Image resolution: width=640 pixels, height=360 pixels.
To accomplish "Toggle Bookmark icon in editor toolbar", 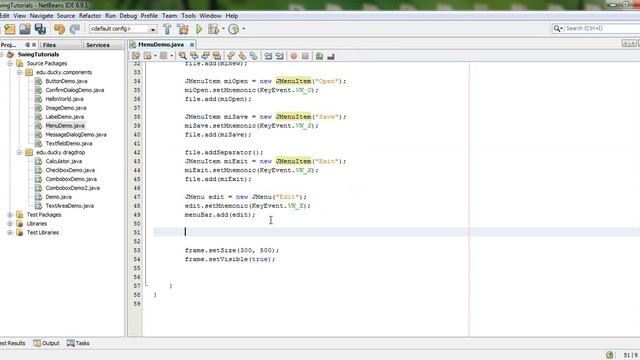I will click(x=253, y=56).
